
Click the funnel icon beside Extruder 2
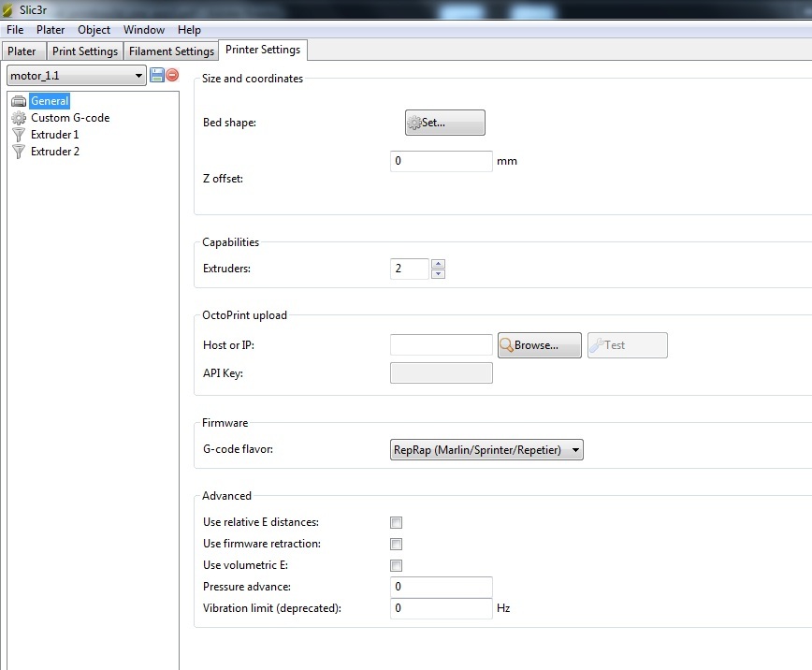click(19, 152)
